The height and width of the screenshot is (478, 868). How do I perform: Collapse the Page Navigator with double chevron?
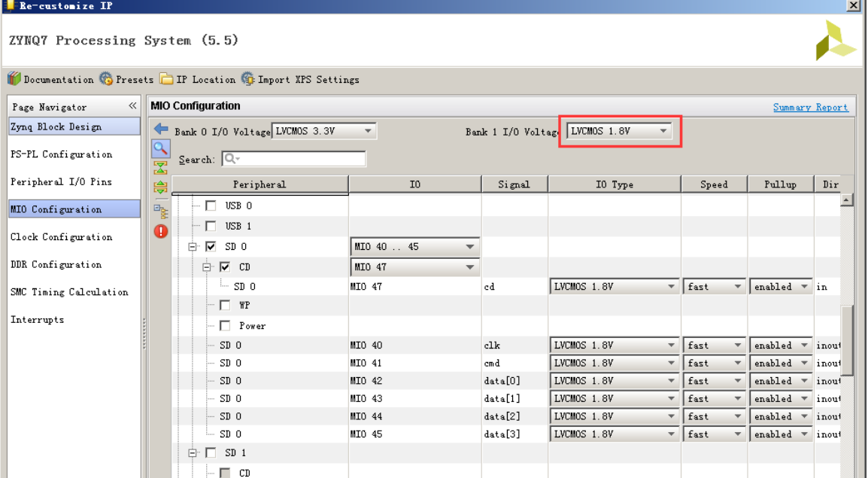[132, 106]
